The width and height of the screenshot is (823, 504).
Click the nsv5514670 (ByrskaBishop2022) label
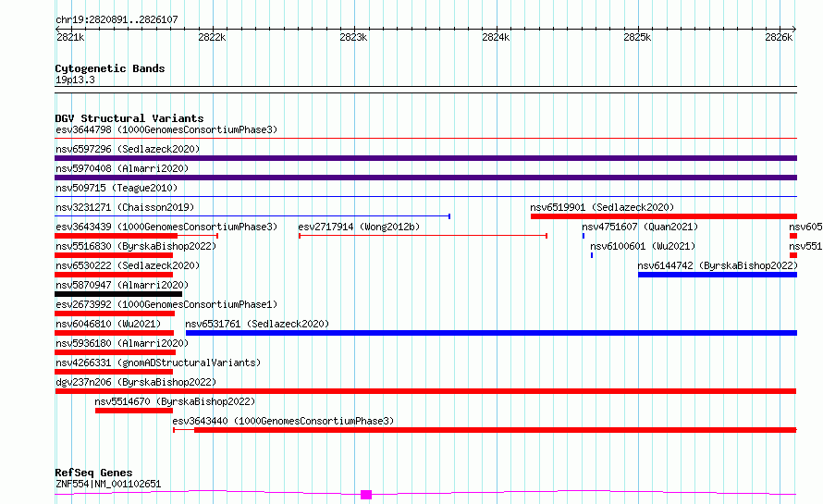(175, 401)
